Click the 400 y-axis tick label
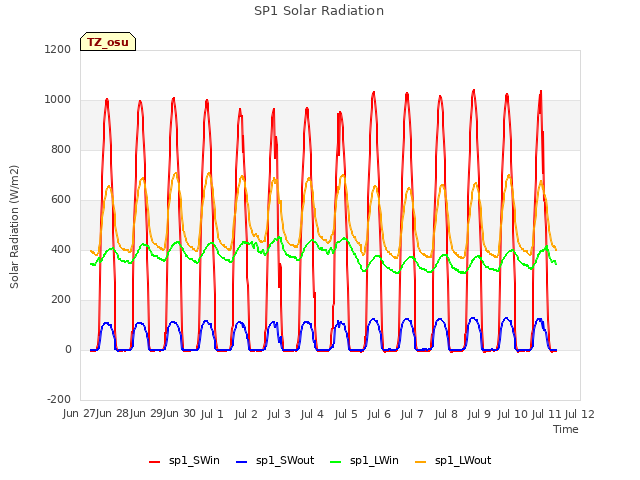The height and width of the screenshot is (480, 640). click(x=61, y=249)
